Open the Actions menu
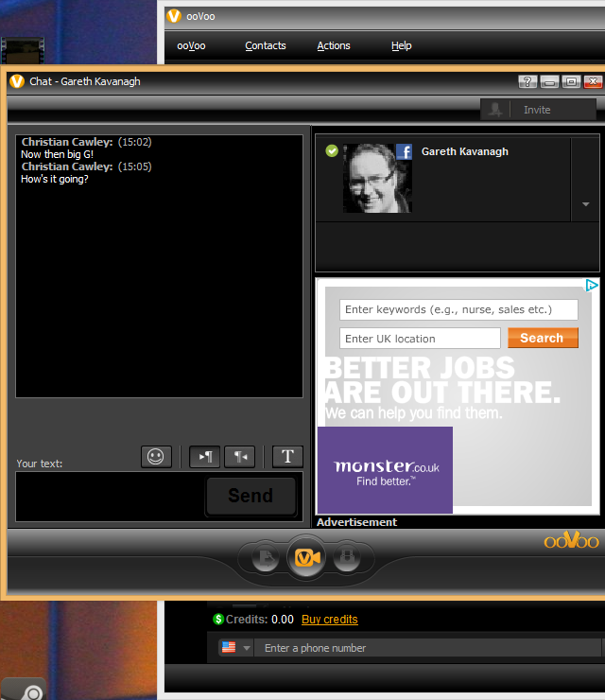Screen dimensions: 605x700 tap(334, 45)
